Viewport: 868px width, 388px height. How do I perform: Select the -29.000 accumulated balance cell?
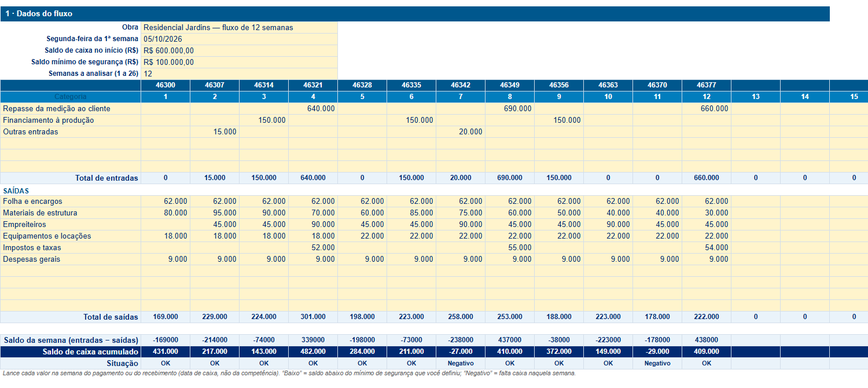[x=657, y=352]
